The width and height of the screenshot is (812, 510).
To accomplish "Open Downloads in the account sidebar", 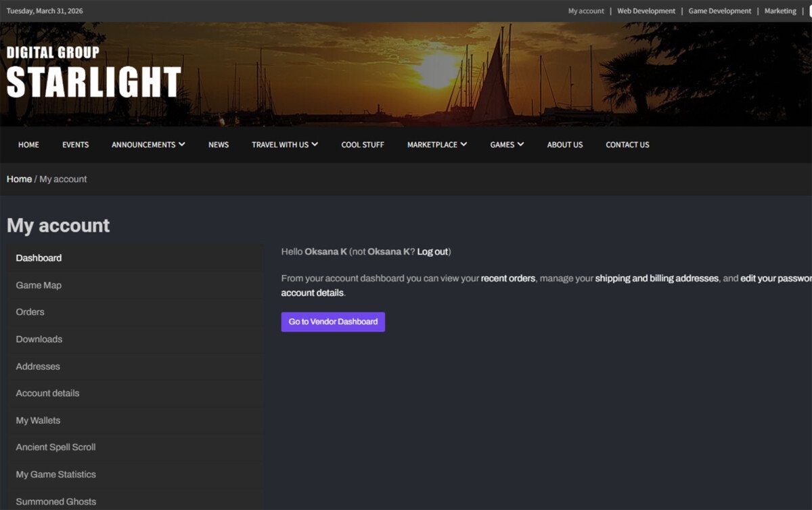I will (x=39, y=339).
